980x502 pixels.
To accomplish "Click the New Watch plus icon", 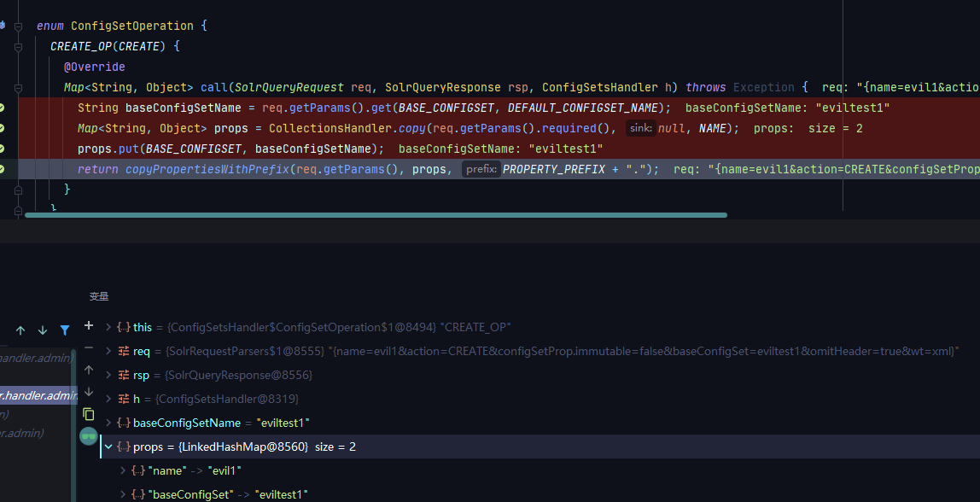I will coord(89,326).
